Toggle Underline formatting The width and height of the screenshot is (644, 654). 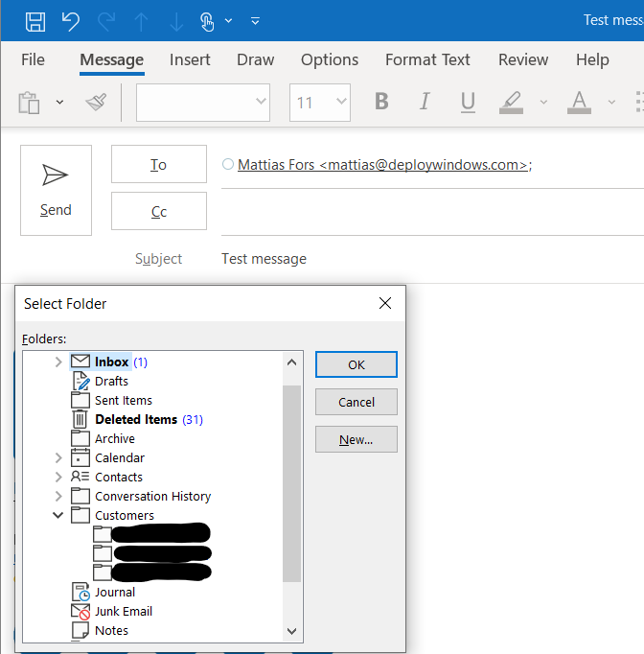(x=468, y=102)
